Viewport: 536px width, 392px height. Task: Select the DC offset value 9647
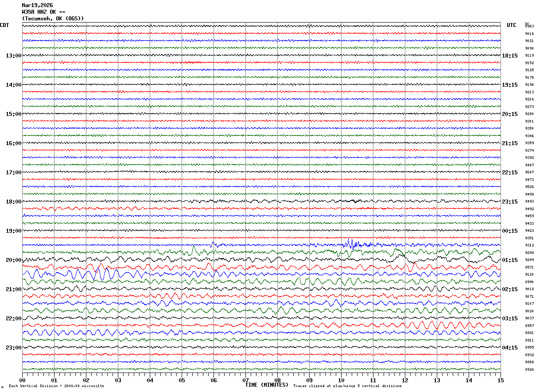(529, 172)
